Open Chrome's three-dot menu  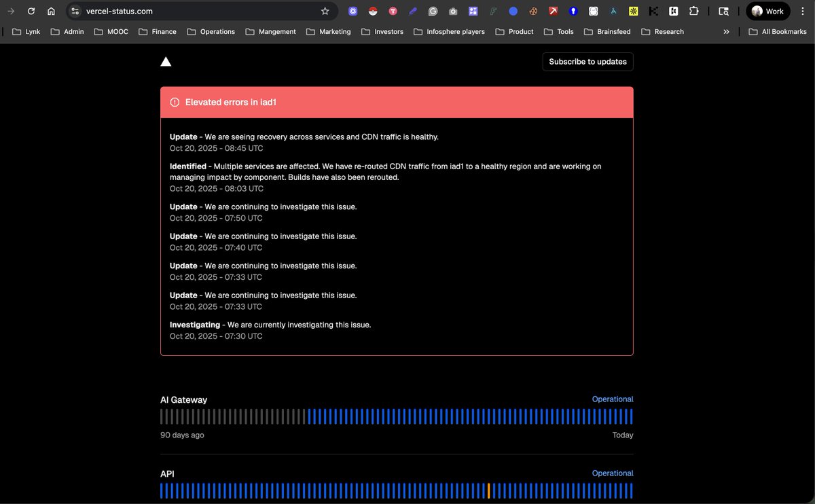(803, 12)
